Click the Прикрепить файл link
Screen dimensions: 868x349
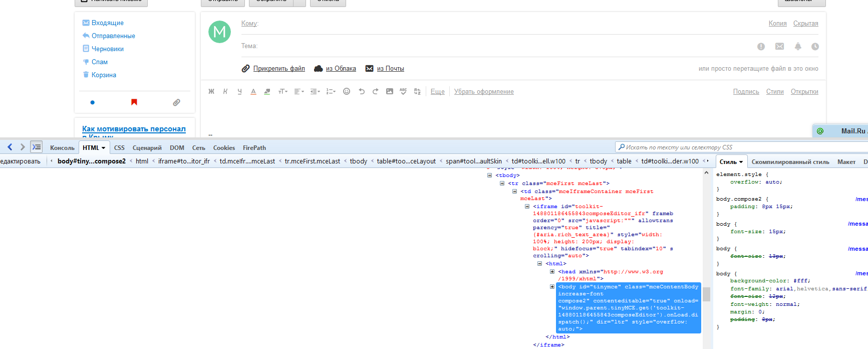(x=278, y=69)
